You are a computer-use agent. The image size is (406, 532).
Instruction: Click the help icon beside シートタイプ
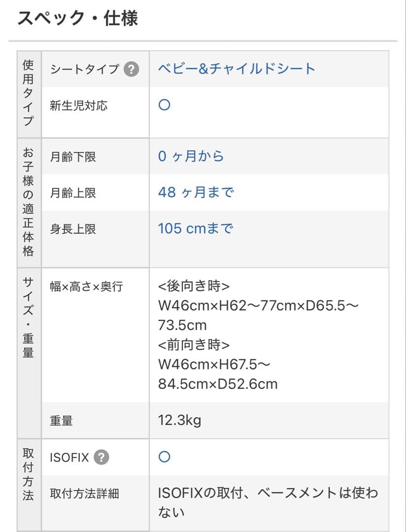pos(131,69)
